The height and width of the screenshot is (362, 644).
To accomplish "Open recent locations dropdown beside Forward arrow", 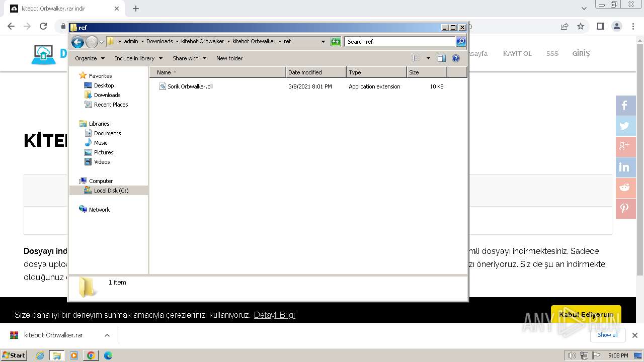I will pos(101,42).
